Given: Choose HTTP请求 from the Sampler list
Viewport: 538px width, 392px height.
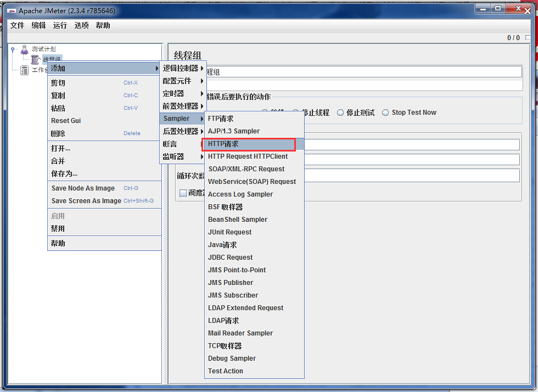Looking at the screenshot, I should click(x=254, y=144).
